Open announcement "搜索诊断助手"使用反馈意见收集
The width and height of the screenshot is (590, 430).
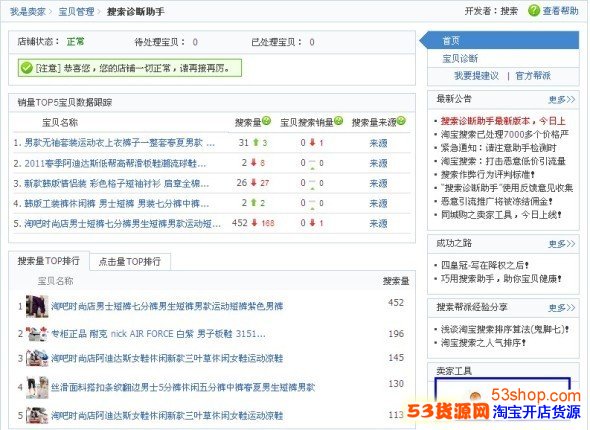[507, 188]
